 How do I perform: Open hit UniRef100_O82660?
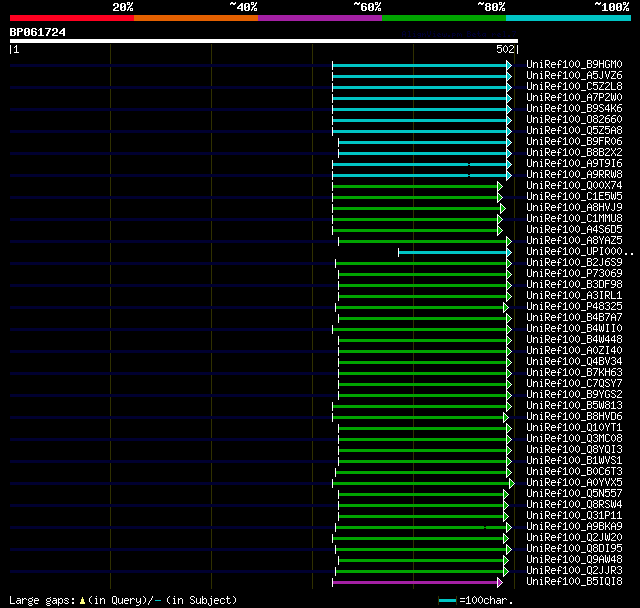[x=574, y=120]
